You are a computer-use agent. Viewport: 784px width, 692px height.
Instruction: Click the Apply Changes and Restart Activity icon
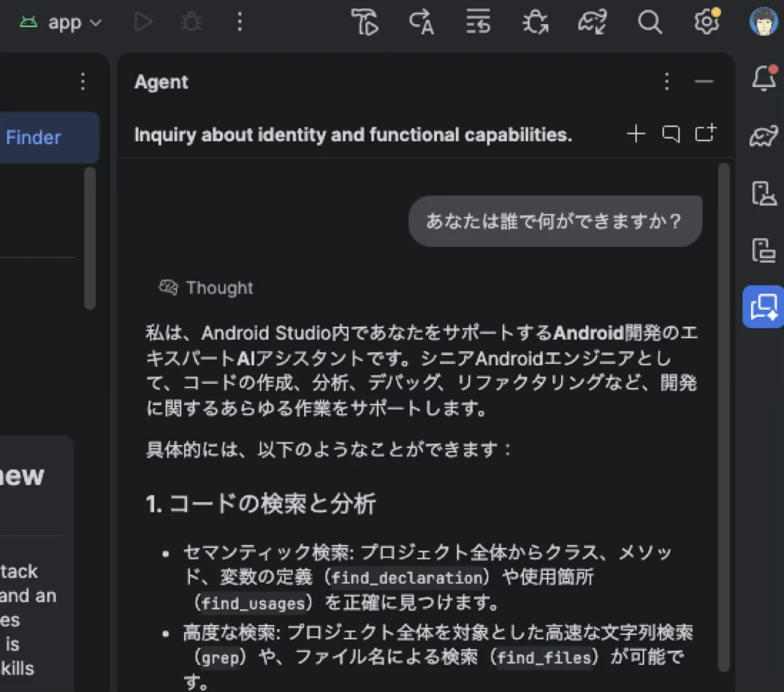pyautogui.click(x=421, y=23)
